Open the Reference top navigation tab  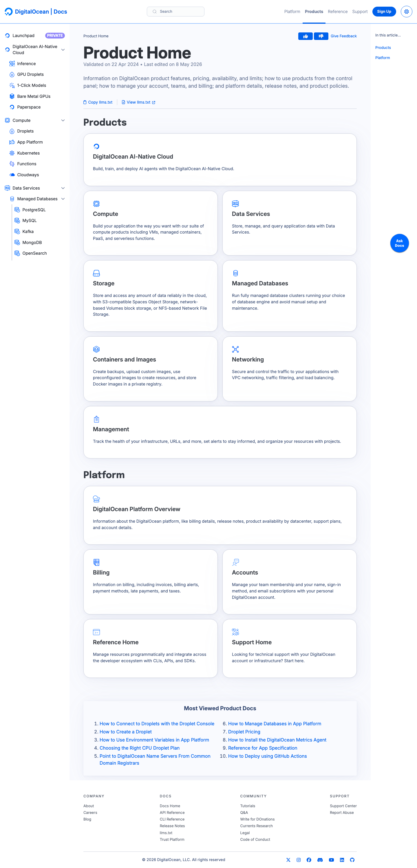coord(337,12)
